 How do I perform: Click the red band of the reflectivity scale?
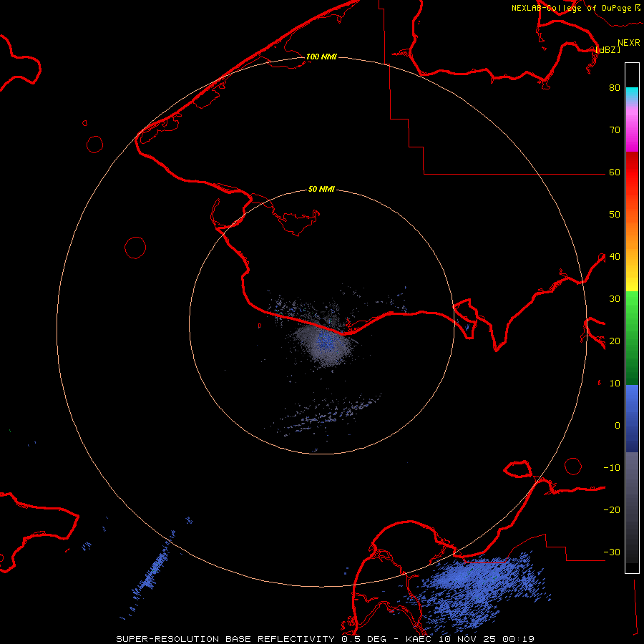point(632,172)
